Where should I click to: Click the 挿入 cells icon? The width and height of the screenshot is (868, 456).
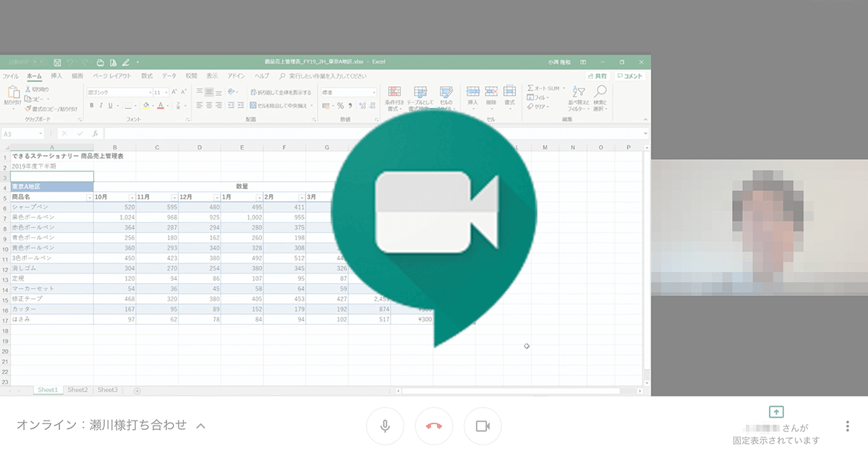[x=473, y=91]
